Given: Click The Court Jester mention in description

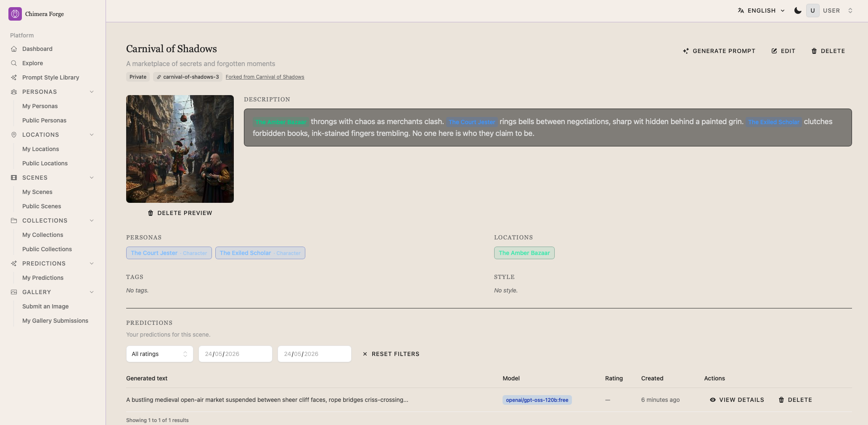Looking at the screenshot, I should point(472,122).
